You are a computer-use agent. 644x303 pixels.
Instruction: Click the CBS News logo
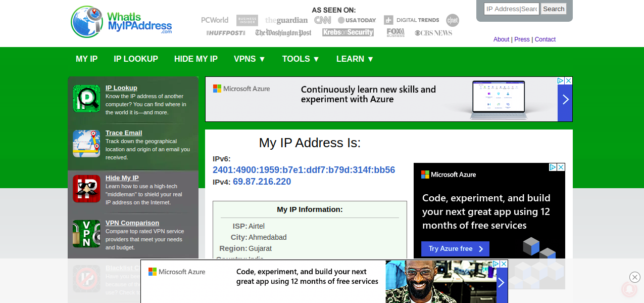[x=433, y=33]
